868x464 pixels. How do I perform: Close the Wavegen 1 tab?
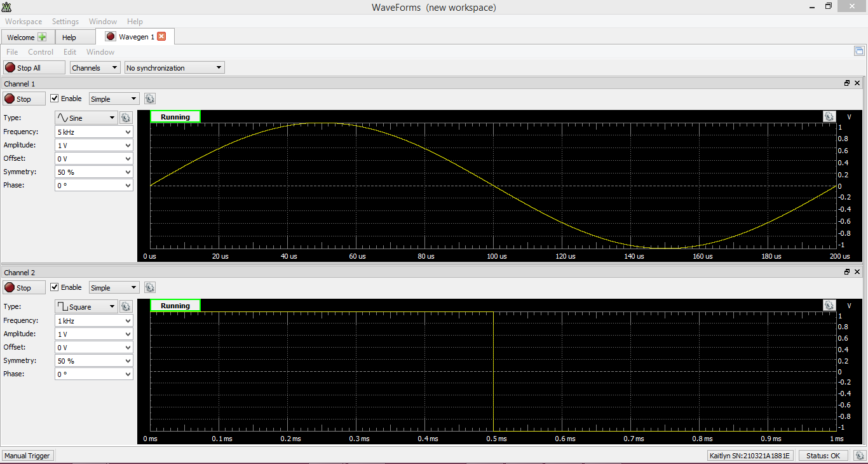click(161, 36)
